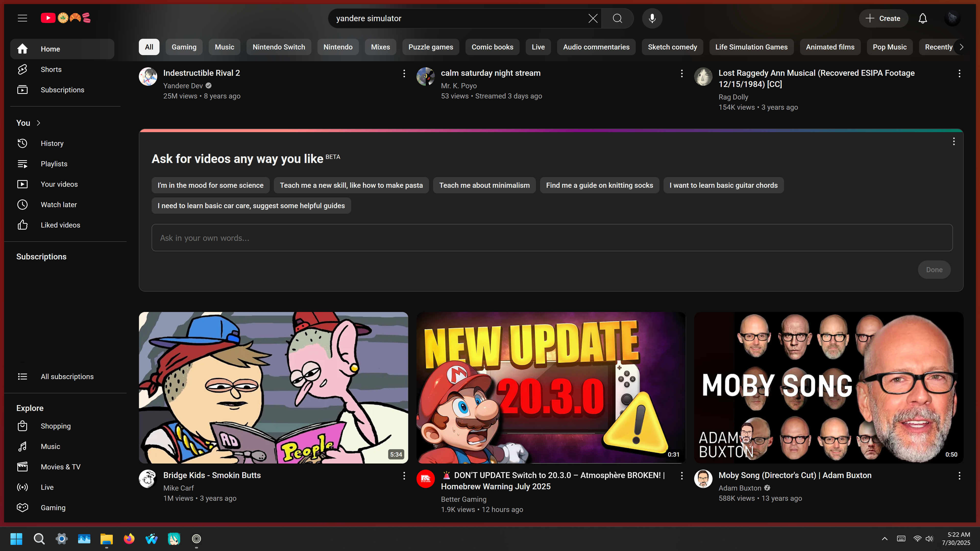Image resolution: width=980 pixels, height=551 pixels.
Task: Open Adam Buxton channel link
Action: [x=740, y=488]
